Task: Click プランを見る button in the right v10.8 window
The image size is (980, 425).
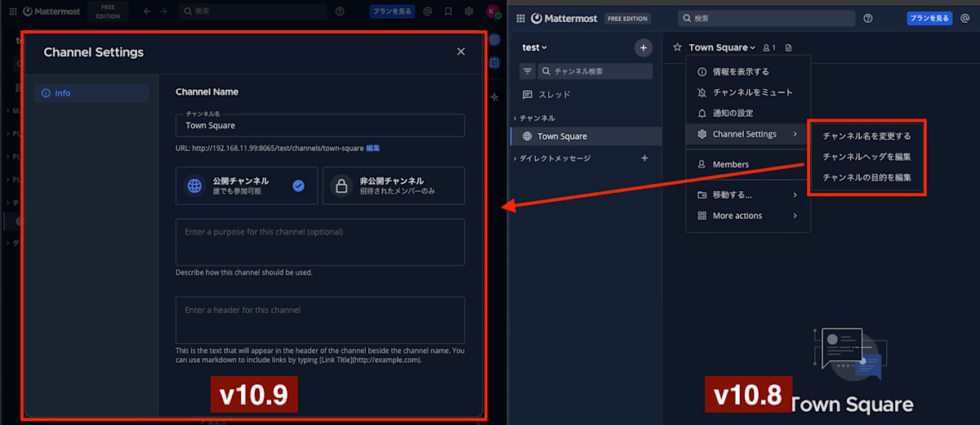Action: click(x=929, y=18)
